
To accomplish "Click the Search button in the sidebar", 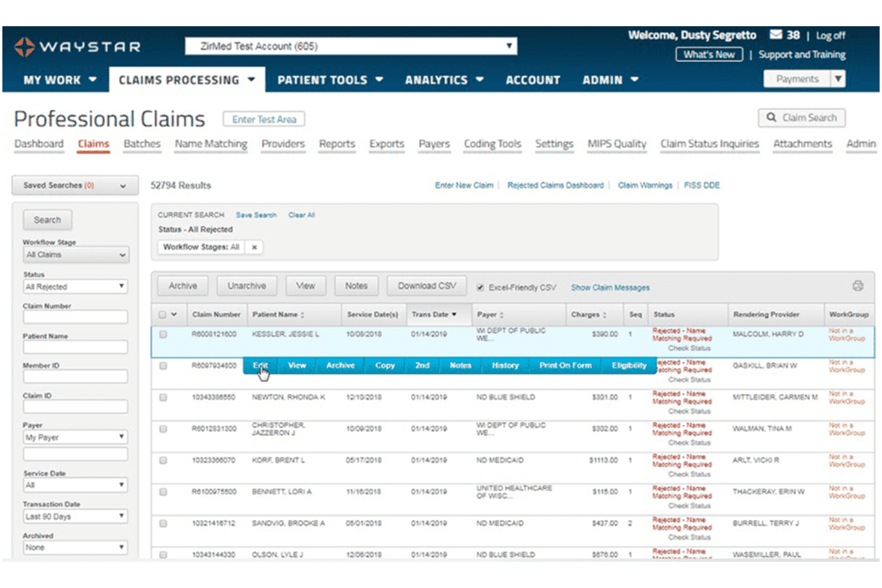I will [47, 220].
